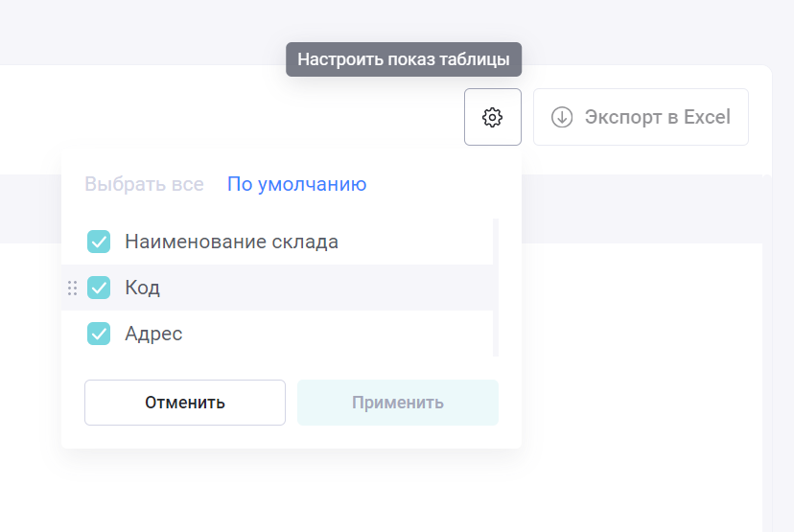
Task: Click the gray table header band right of popup
Action: (642, 209)
